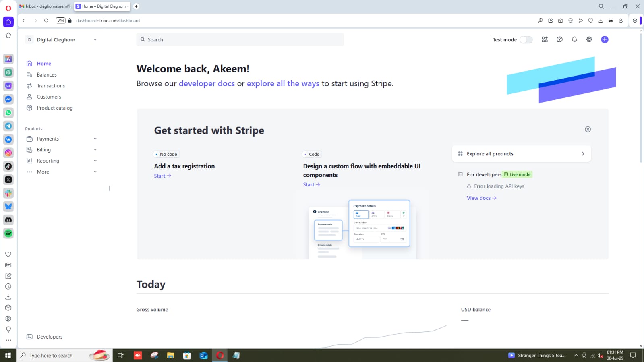Viewport: 644px width, 362px height.
Task: Open Messenger in the Opera sidebar
Action: pos(8,99)
